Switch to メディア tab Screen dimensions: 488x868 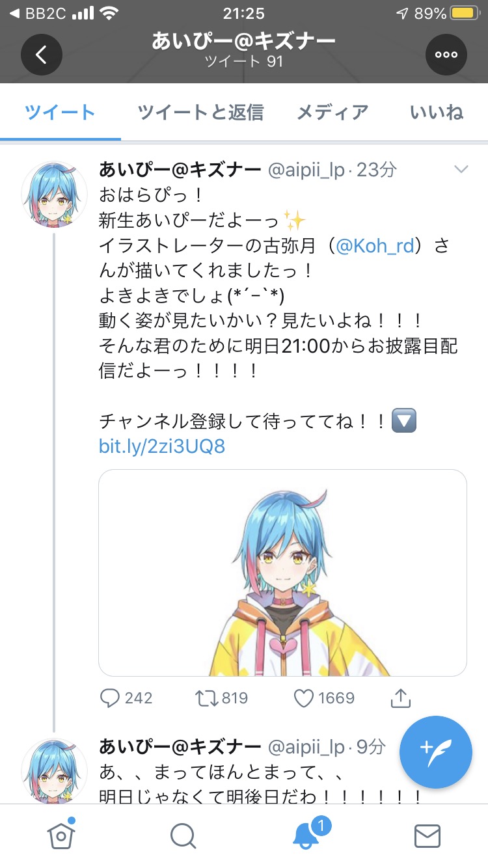click(x=332, y=112)
